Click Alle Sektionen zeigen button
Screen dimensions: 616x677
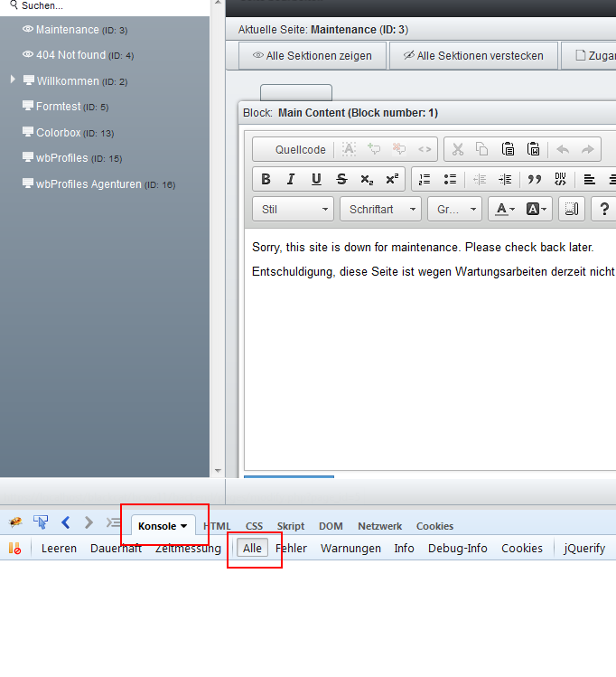tap(312, 55)
